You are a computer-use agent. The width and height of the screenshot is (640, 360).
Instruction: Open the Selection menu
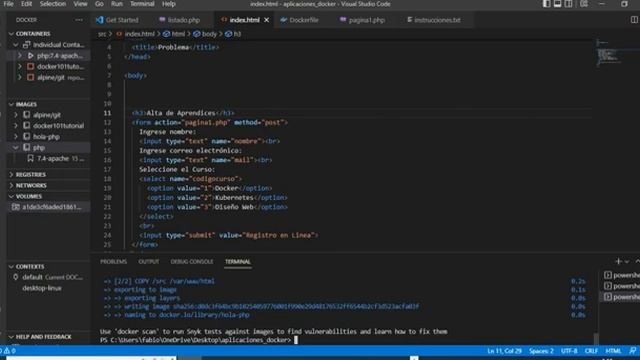(53, 4)
